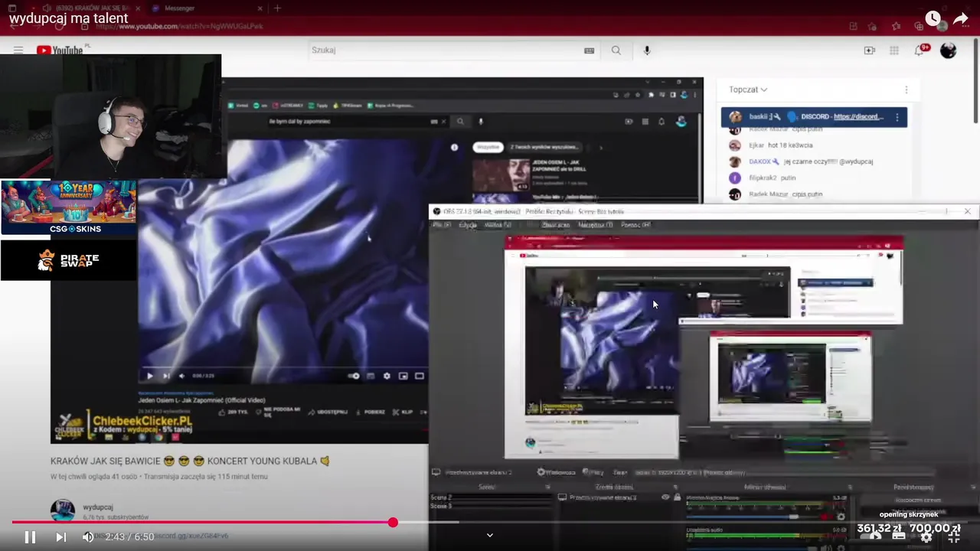The height and width of the screenshot is (551, 980).
Task: Switch to the Messenger browser tab
Action: [x=207, y=8]
